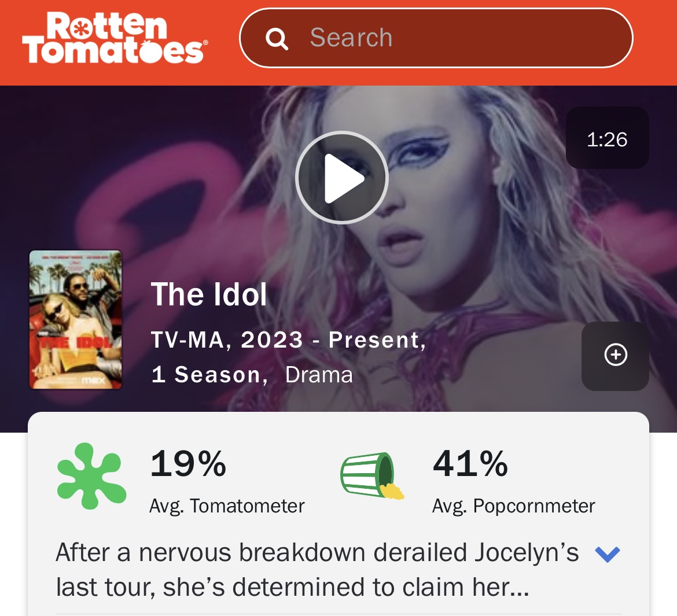This screenshot has height=616, width=677.
Task: Open the Avg. Popcornmeter label
Action: tap(514, 506)
